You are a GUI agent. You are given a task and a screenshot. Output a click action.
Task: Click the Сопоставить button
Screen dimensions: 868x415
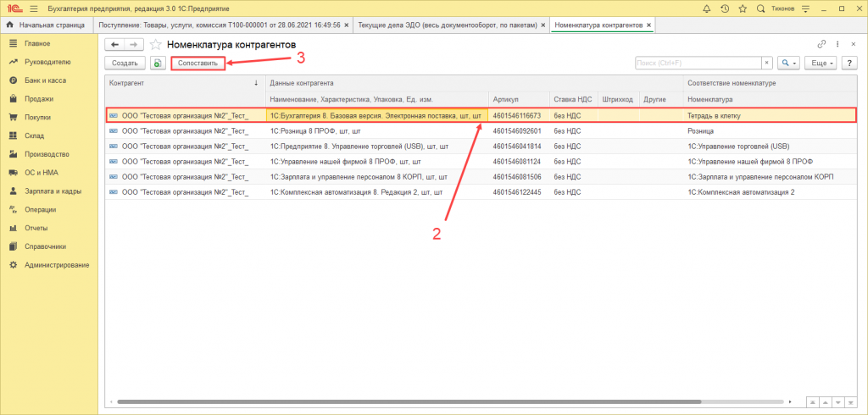(198, 63)
